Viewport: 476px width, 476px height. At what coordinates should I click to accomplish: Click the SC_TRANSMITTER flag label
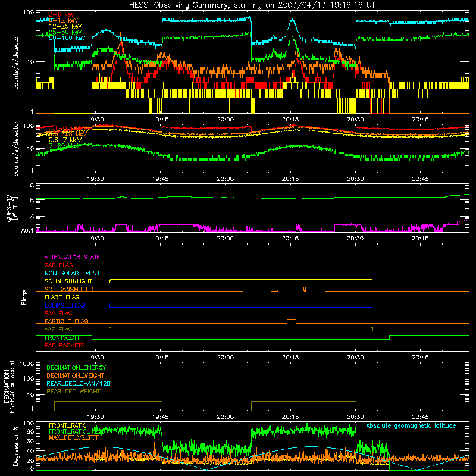69,289
